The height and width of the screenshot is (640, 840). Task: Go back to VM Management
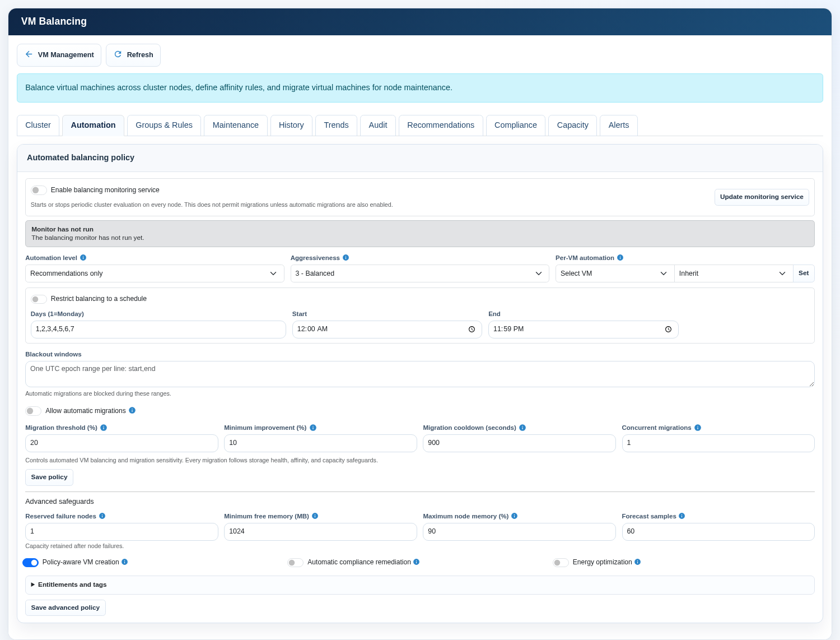pyautogui.click(x=59, y=55)
